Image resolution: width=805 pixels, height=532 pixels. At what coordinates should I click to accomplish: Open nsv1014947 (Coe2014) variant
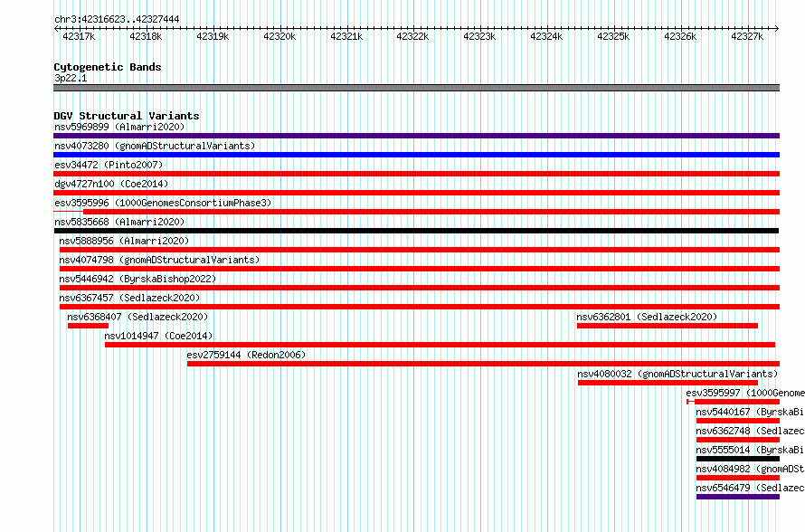[x=158, y=336]
